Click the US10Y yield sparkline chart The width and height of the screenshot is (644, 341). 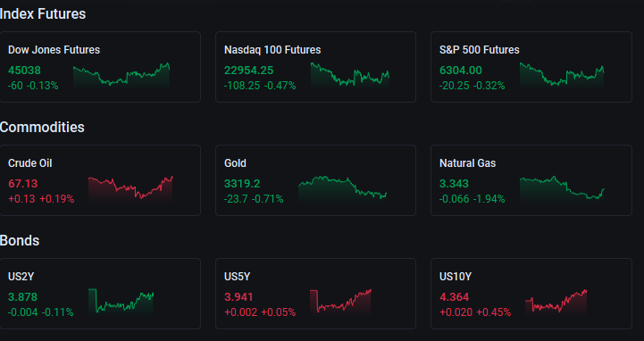(x=556, y=302)
